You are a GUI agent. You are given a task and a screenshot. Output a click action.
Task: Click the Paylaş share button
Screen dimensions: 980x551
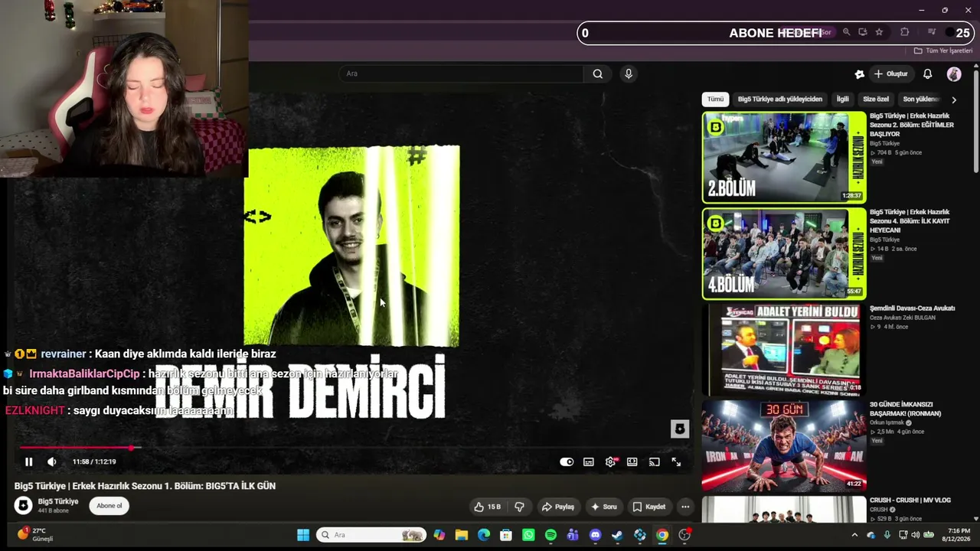coord(557,507)
